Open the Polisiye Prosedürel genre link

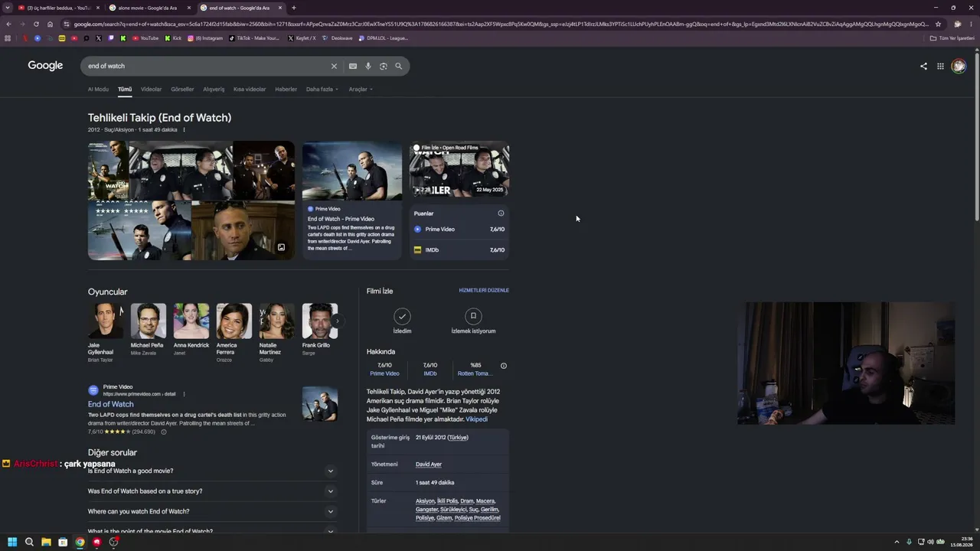[x=478, y=518]
